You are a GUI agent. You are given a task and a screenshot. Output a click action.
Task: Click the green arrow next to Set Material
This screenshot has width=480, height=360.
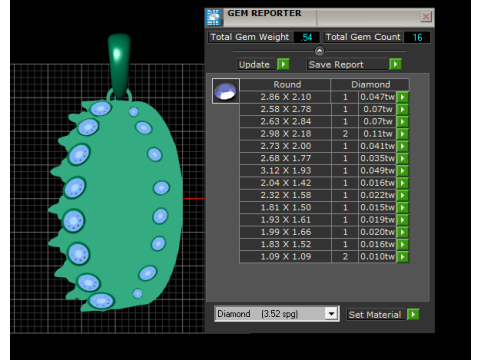tap(413, 314)
